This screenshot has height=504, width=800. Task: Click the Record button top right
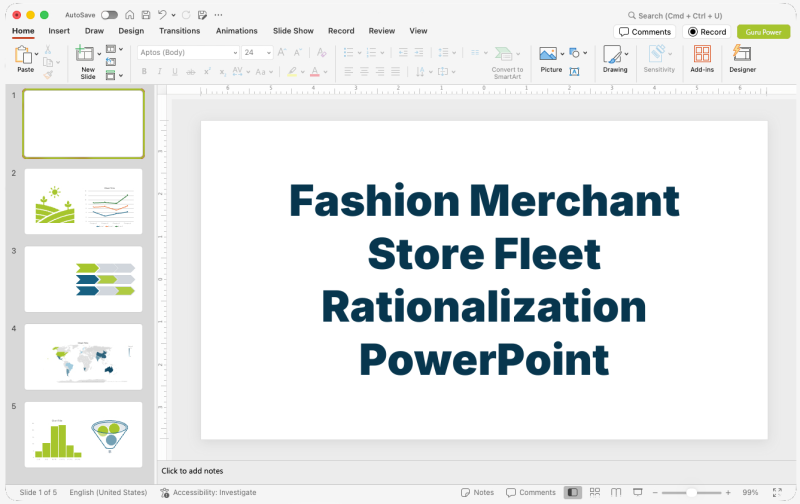pyautogui.click(x=707, y=32)
